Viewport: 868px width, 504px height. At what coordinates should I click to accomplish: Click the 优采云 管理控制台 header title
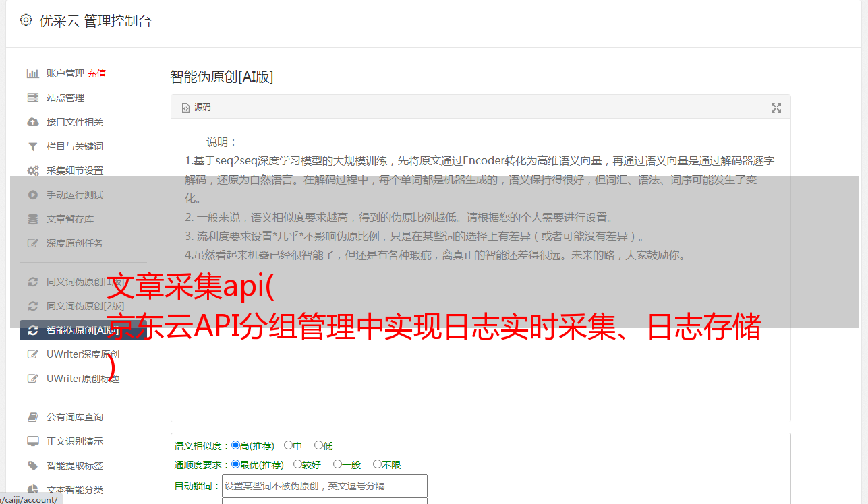pos(95,21)
